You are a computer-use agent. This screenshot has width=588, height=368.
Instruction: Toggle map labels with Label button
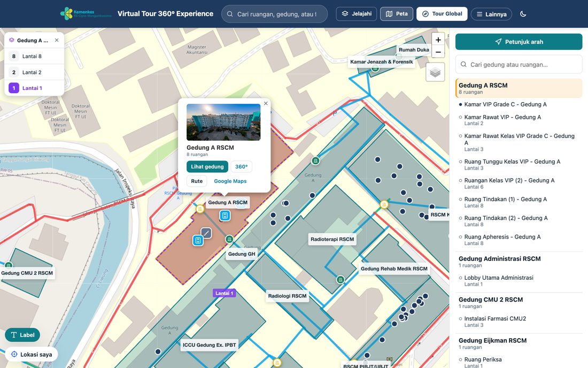[x=22, y=335]
